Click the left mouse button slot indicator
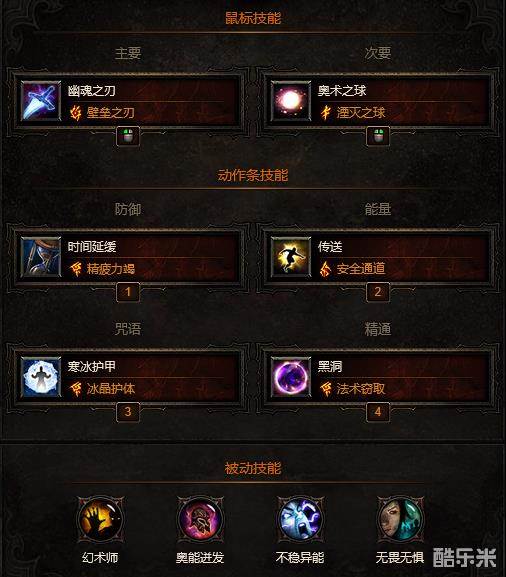The image size is (506, 577). click(128, 136)
